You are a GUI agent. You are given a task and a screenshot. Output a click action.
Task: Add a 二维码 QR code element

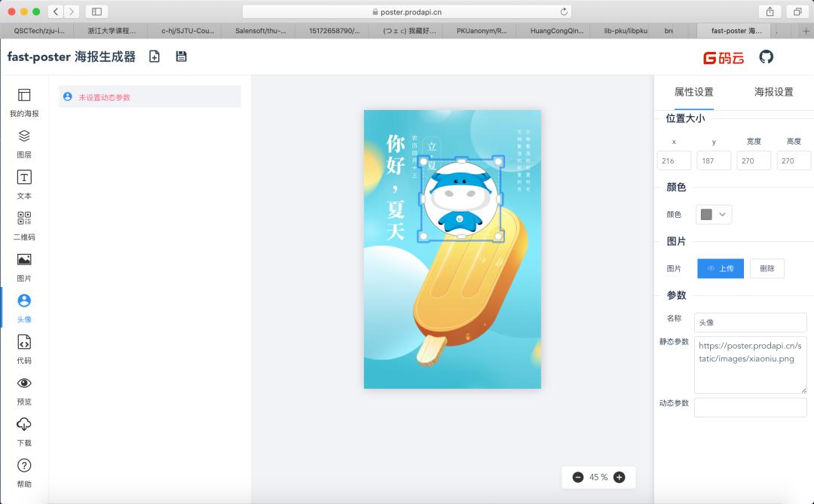coord(24,226)
